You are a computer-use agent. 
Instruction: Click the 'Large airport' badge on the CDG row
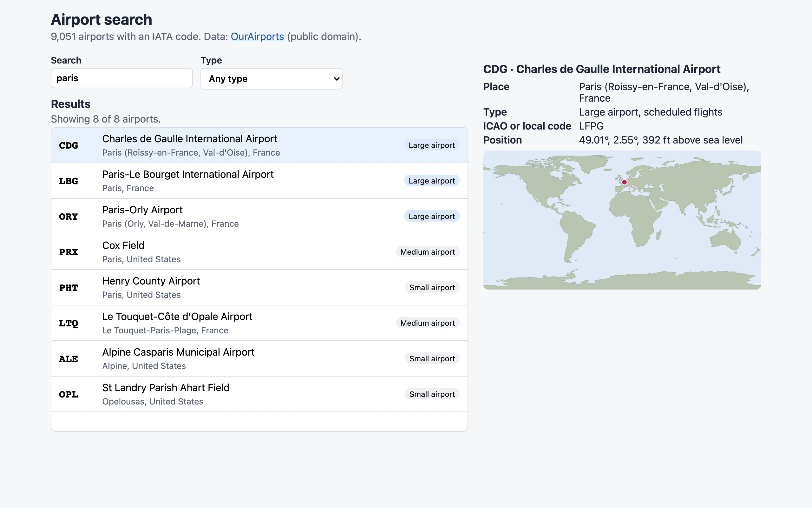coord(431,145)
